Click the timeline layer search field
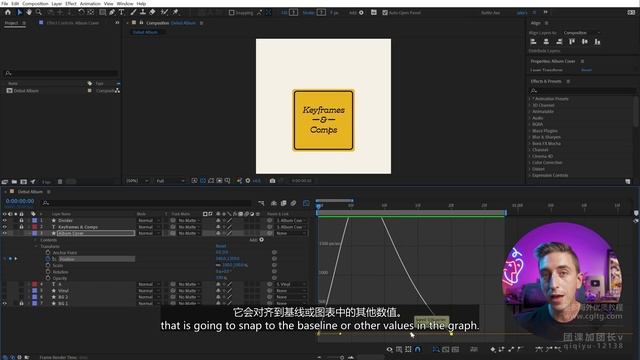 pyautogui.click(x=146, y=203)
